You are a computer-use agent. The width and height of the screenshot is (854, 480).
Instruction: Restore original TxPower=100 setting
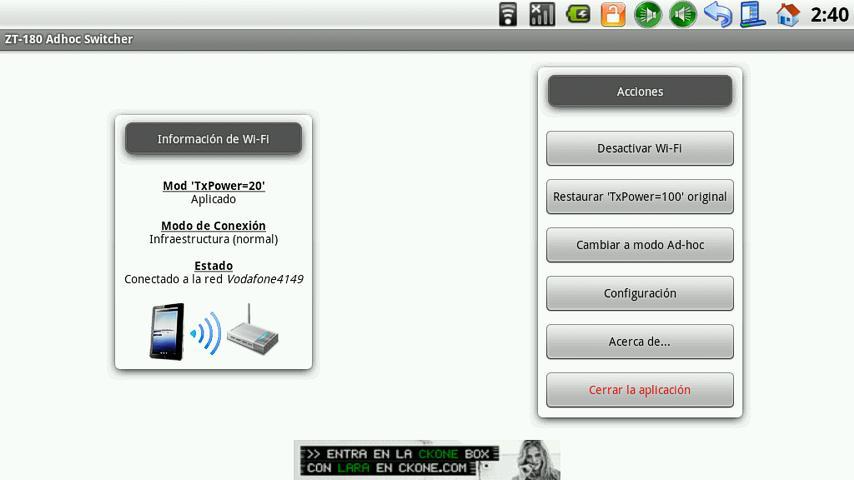point(640,197)
